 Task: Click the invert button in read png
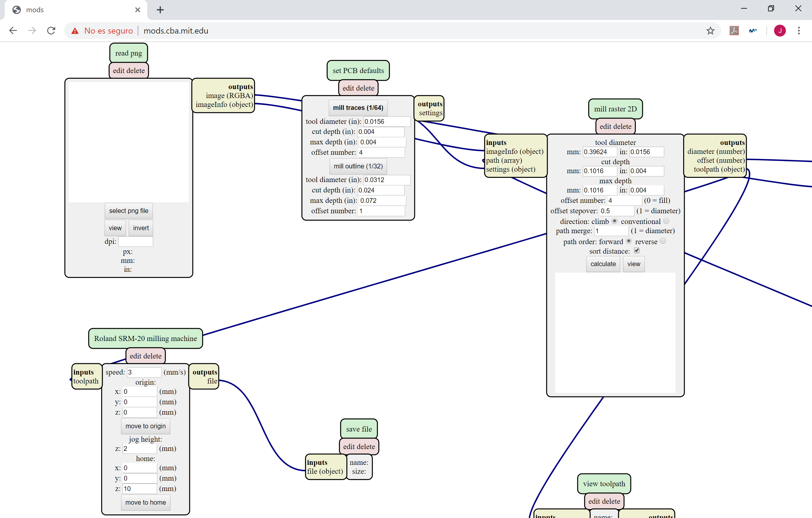click(141, 228)
